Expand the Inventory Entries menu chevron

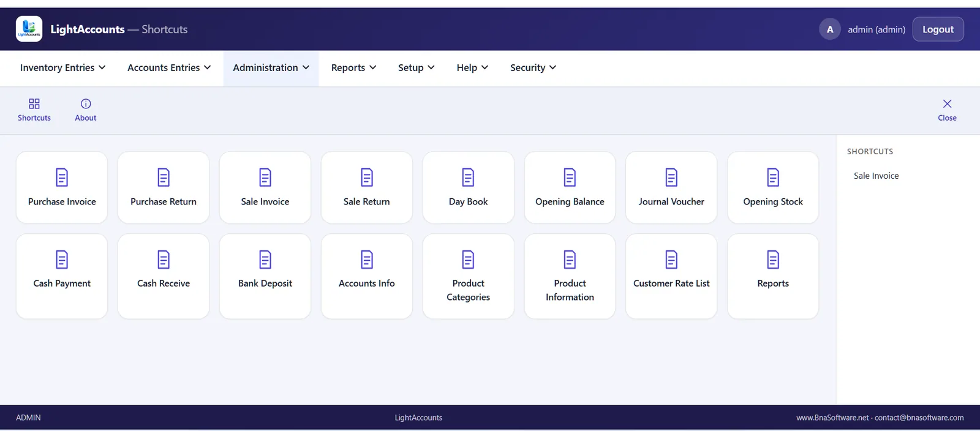tap(102, 67)
